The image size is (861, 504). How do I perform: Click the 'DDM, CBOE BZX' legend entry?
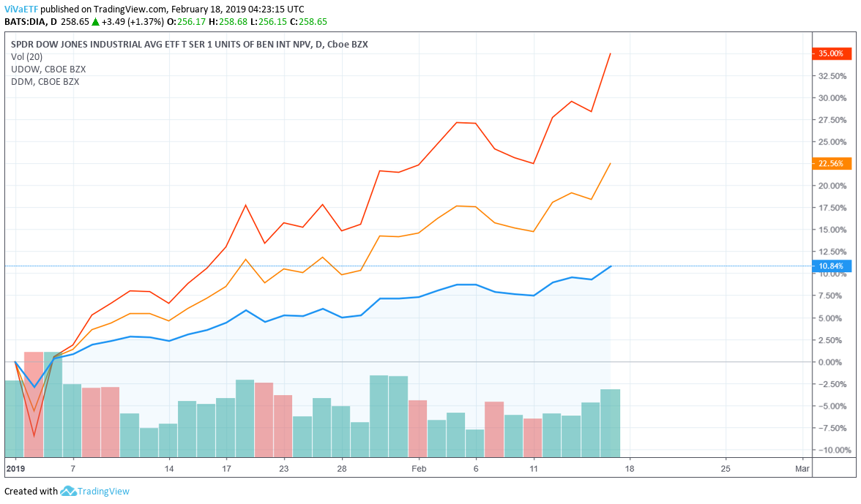45,82
